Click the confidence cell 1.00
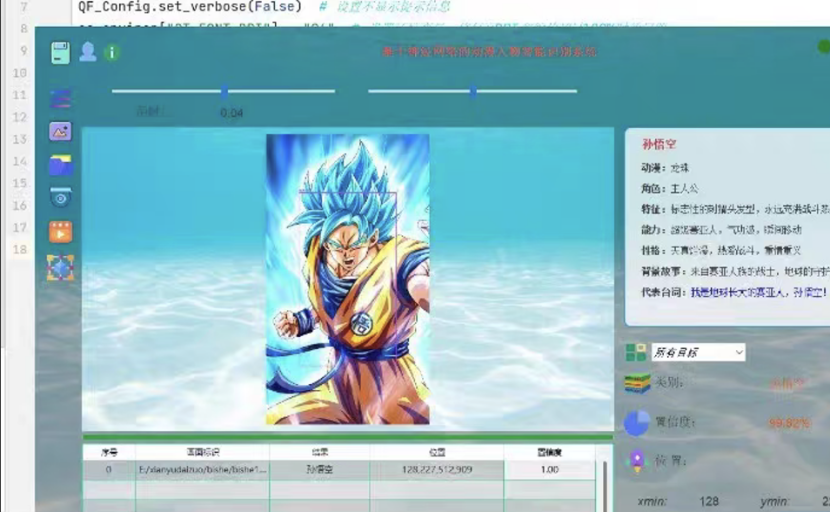830x512 pixels. pyautogui.click(x=549, y=470)
